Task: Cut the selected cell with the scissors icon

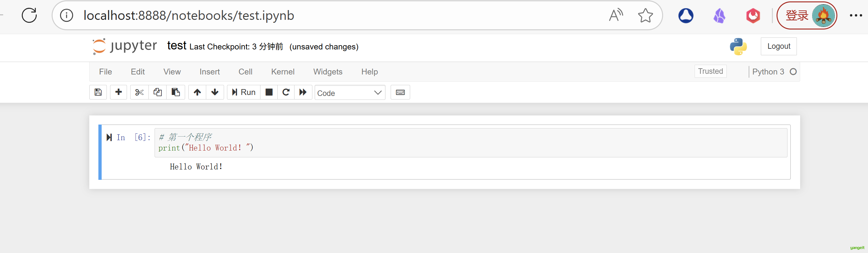Action: tap(139, 92)
